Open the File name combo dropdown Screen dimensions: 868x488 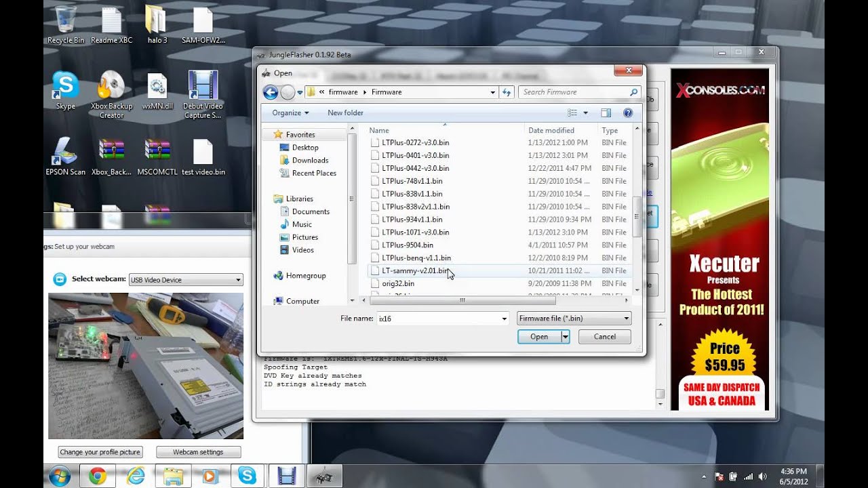pyautogui.click(x=504, y=319)
